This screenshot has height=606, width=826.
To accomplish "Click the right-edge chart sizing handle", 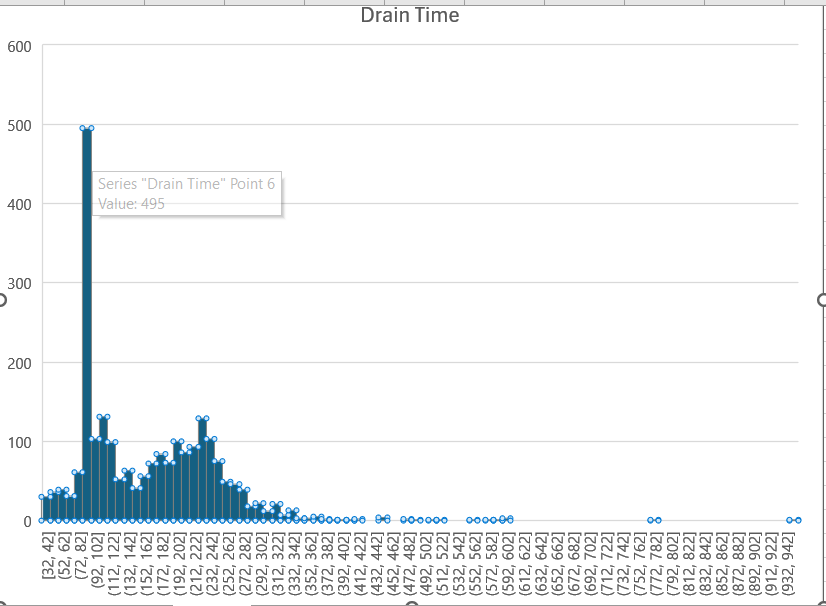I will pos(822,300).
